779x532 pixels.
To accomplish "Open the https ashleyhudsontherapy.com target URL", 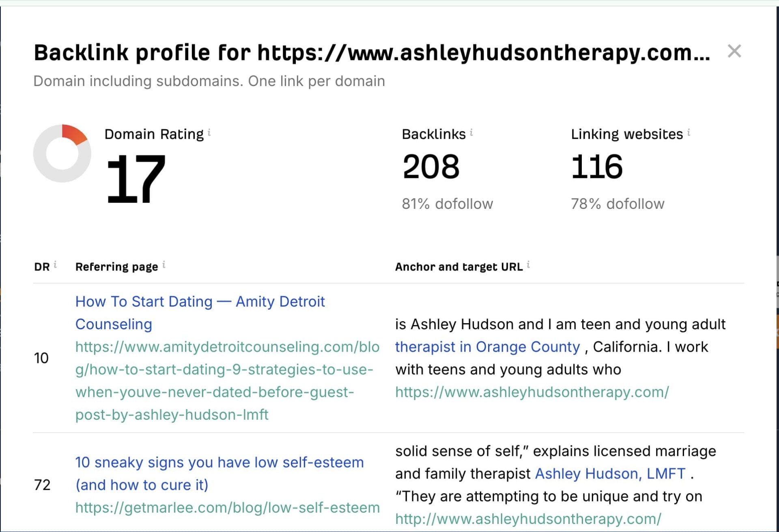I will click(532, 392).
